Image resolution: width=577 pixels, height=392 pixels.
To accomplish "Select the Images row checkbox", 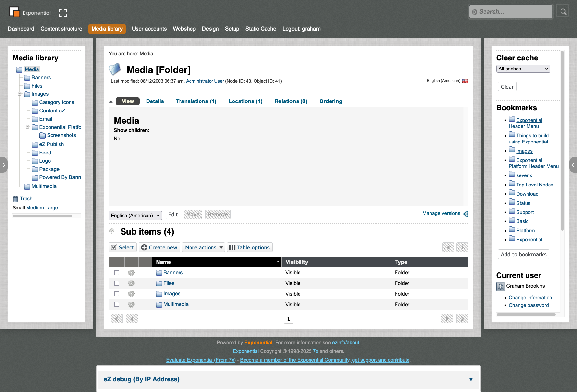I will (117, 294).
